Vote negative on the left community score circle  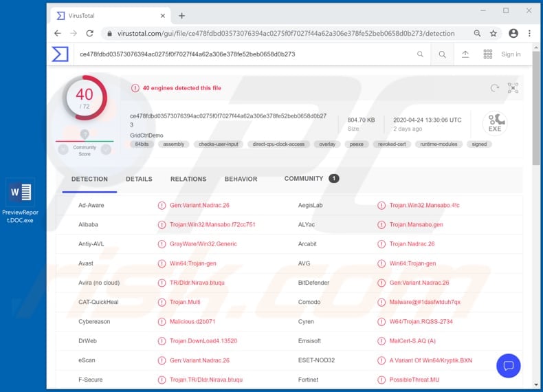point(63,149)
